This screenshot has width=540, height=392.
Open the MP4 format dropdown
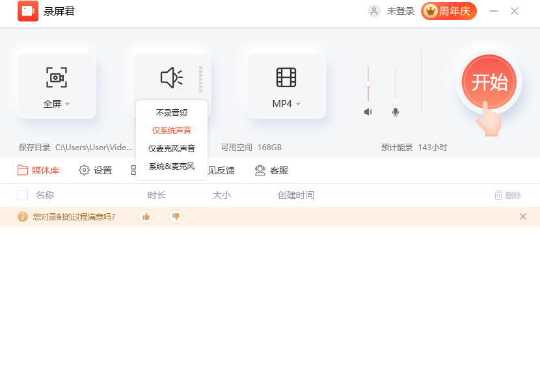286,103
